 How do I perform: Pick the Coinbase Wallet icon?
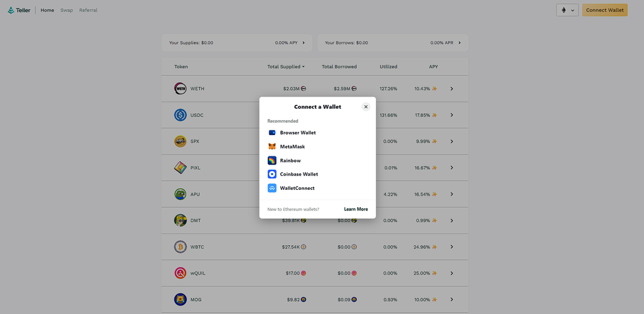[272, 174]
